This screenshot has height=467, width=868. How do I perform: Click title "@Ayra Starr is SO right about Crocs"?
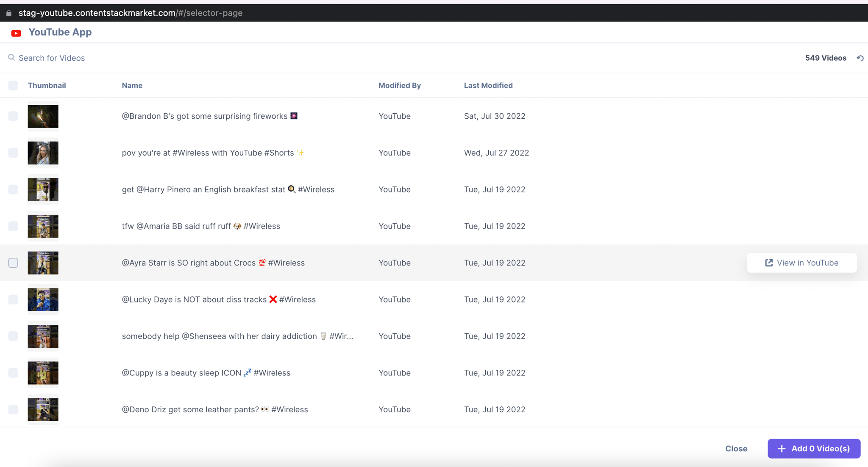189,263
